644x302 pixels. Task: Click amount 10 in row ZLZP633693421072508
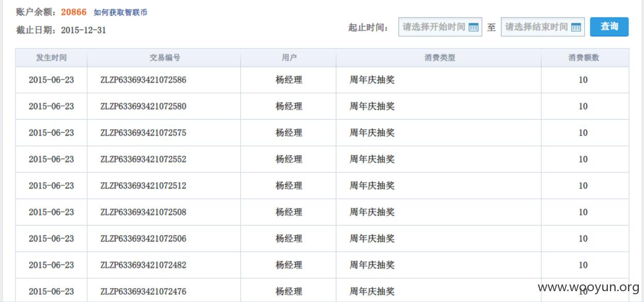tap(583, 212)
